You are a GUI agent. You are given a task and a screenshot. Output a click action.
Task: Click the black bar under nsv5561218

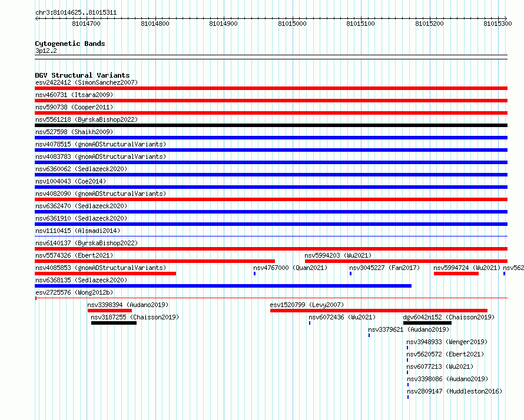(271, 125)
